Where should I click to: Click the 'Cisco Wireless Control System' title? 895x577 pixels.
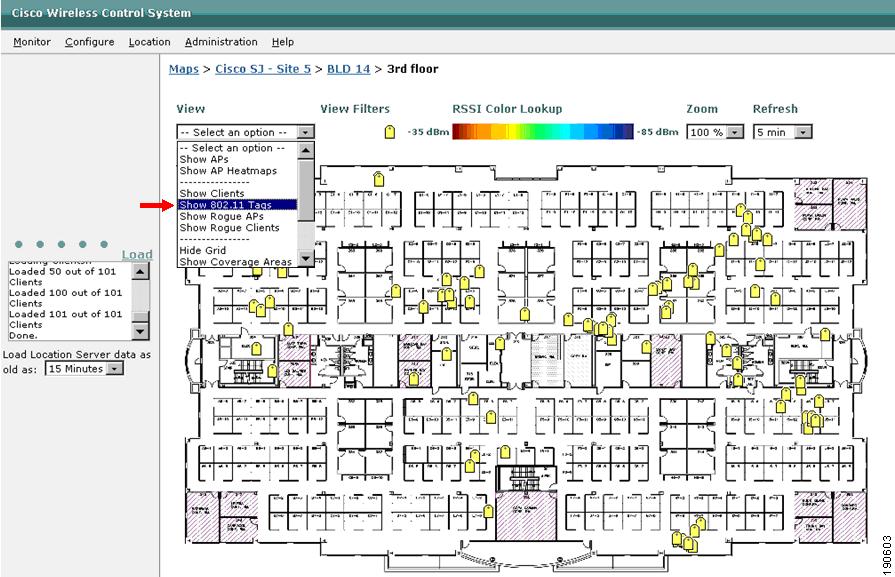pyautogui.click(x=101, y=13)
